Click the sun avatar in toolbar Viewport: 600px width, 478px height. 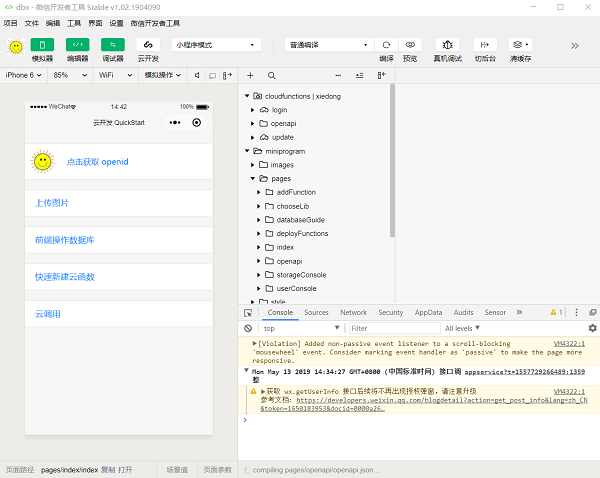tap(16, 47)
